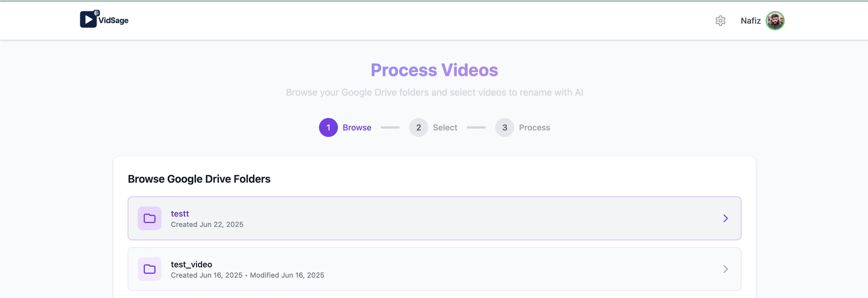Click the test_video folder icon
The height and width of the screenshot is (298, 868).
(150, 269)
